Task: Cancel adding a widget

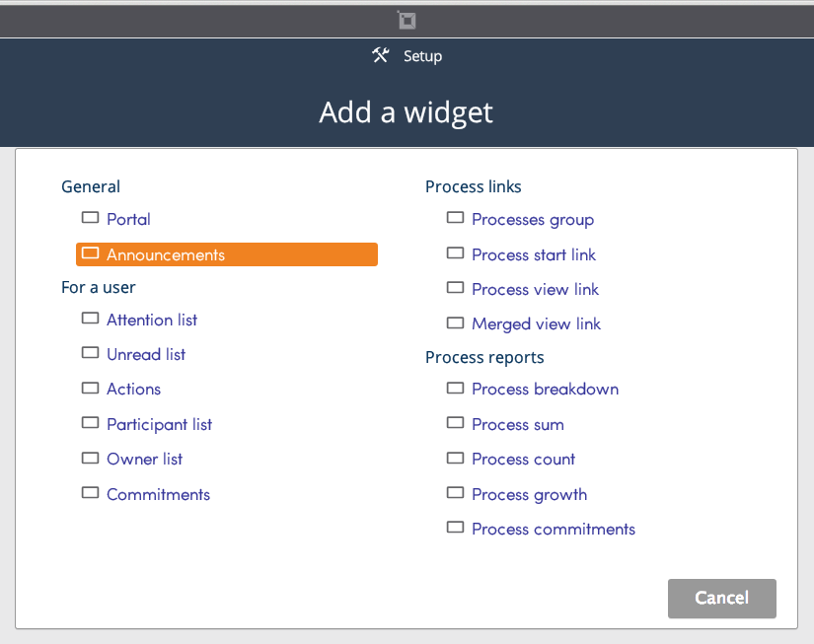Action: pos(721,599)
